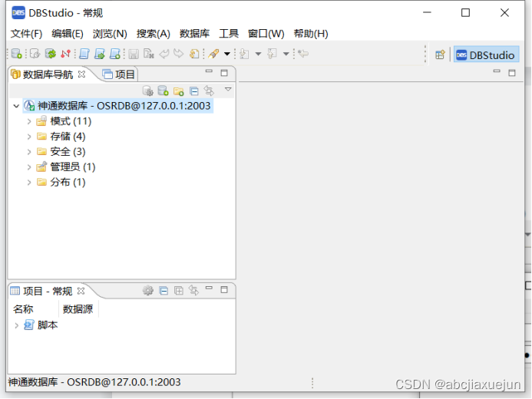Open dropdown beside the next annotation icon
The width and height of the screenshot is (532, 399).
[258, 54]
